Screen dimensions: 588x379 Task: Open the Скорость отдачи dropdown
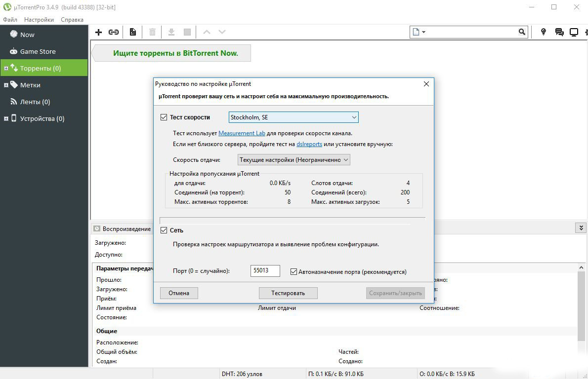(294, 160)
